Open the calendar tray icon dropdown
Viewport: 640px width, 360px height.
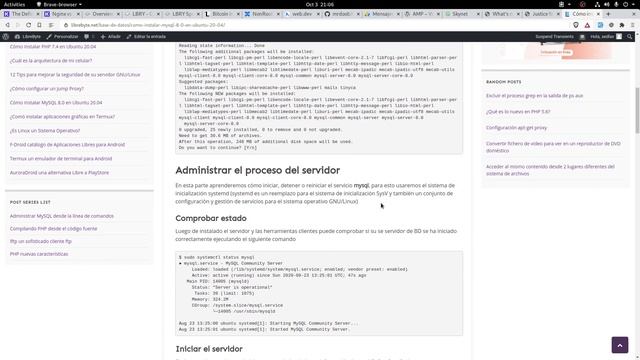pyautogui.click(x=564, y=4)
